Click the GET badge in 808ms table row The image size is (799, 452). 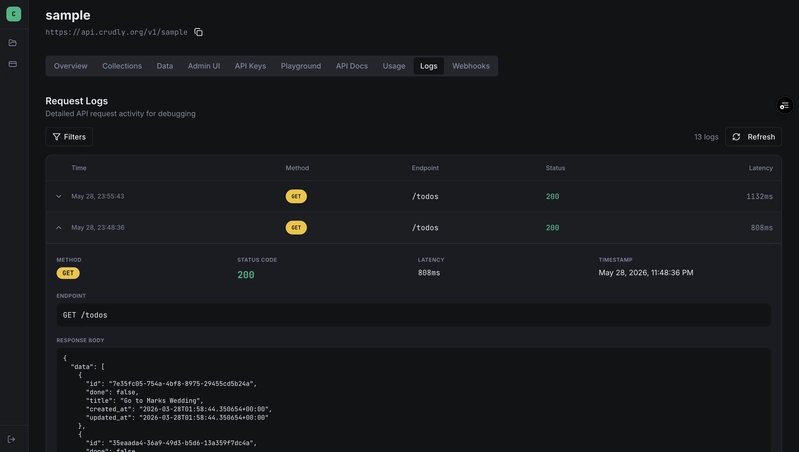[296, 228]
